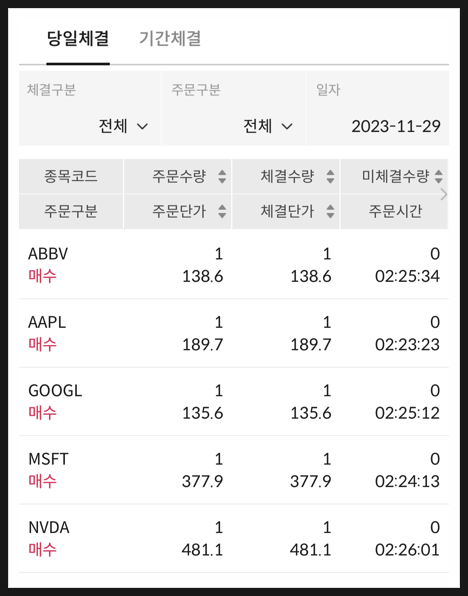
Task: Click right chevron to show more columns
Action: pos(444,195)
